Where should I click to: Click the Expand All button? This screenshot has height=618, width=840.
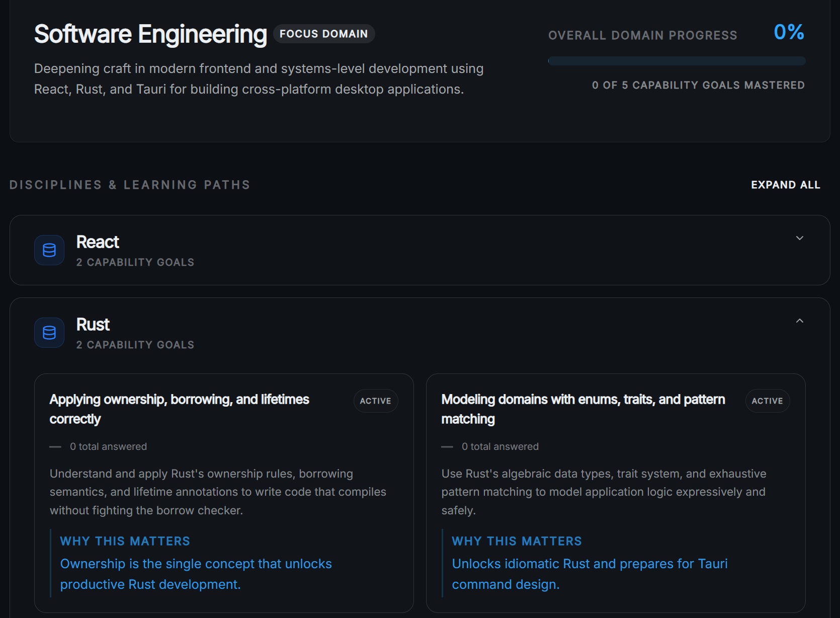click(x=785, y=185)
